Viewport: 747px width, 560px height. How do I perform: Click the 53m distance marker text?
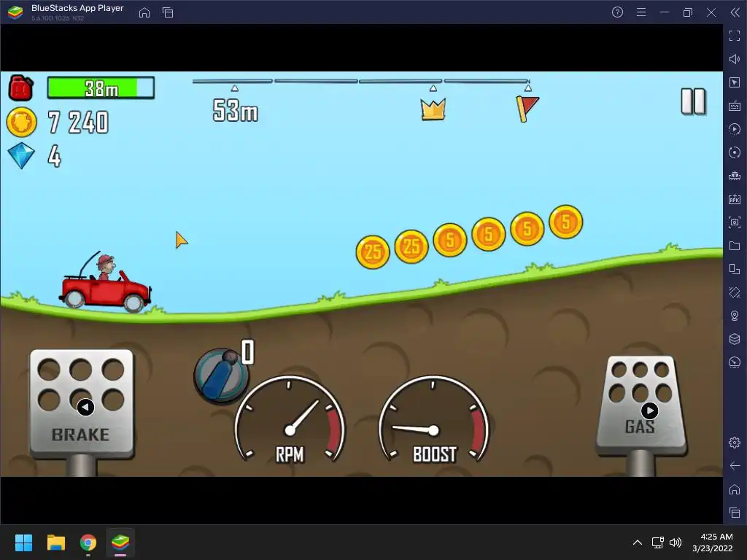[236, 111]
